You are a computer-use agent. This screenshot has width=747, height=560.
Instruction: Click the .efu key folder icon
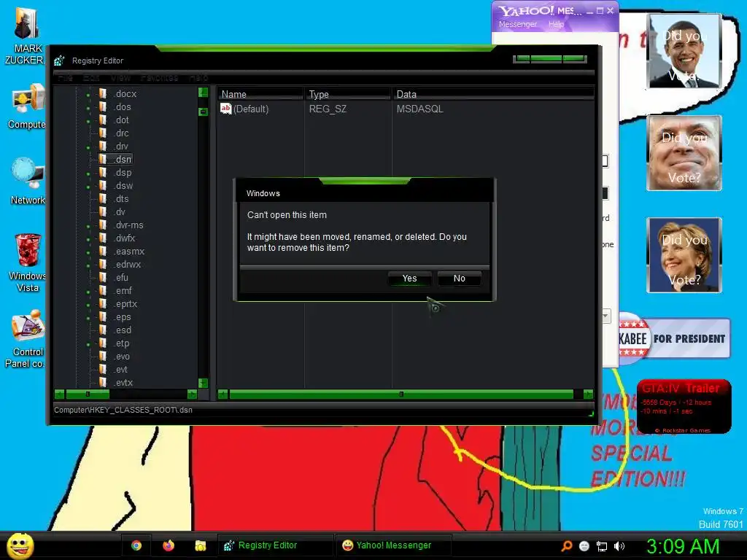point(103,276)
